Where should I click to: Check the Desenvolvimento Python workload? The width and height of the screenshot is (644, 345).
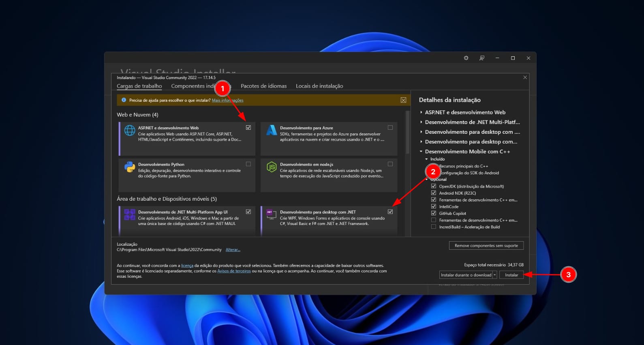pyautogui.click(x=248, y=164)
